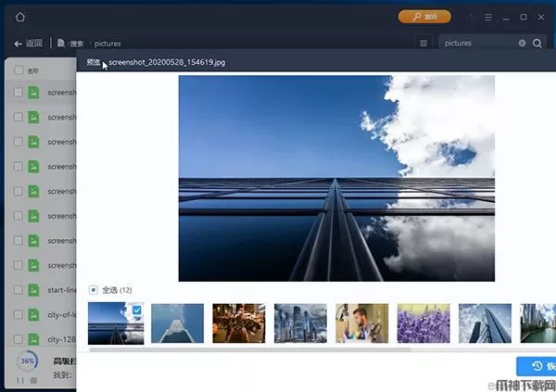The width and height of the screenshot is (556, 392).
Task: Click the large preview image of glass building
Action: [336, 178]
